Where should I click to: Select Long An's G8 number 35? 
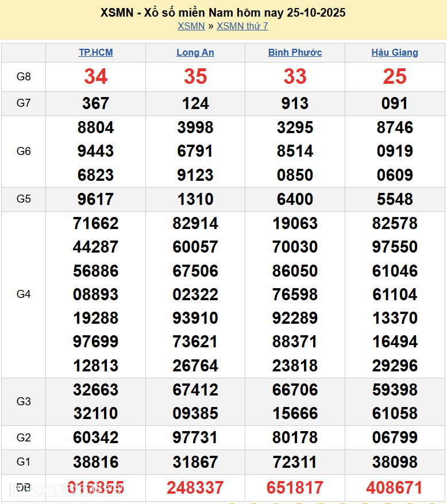[x=195, y=76]
